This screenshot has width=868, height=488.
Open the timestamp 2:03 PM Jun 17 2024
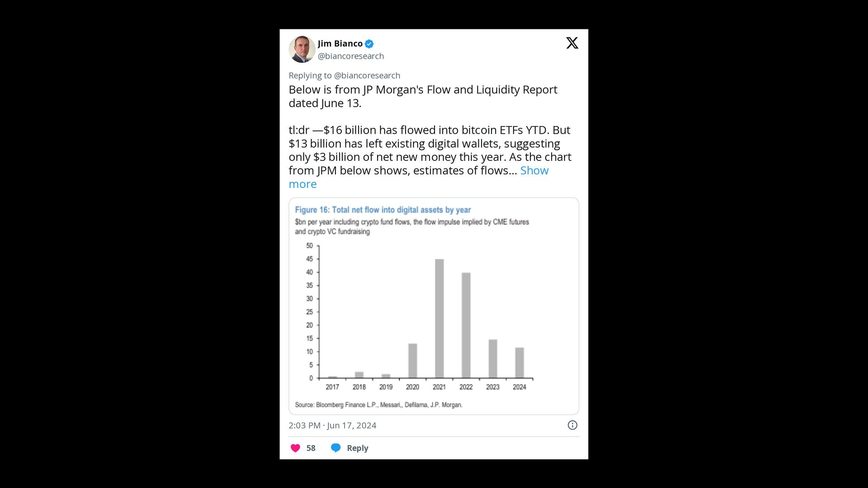(x=332, y=425)
